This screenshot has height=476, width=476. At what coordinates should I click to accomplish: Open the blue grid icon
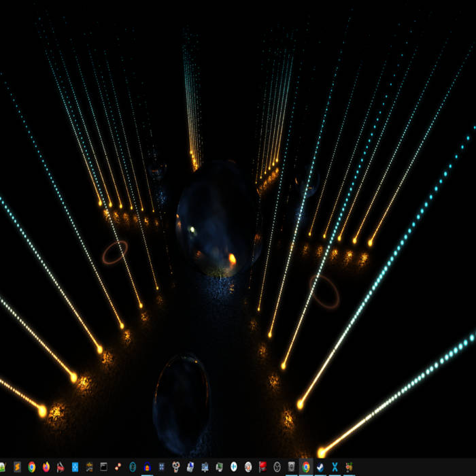(161, 467)
